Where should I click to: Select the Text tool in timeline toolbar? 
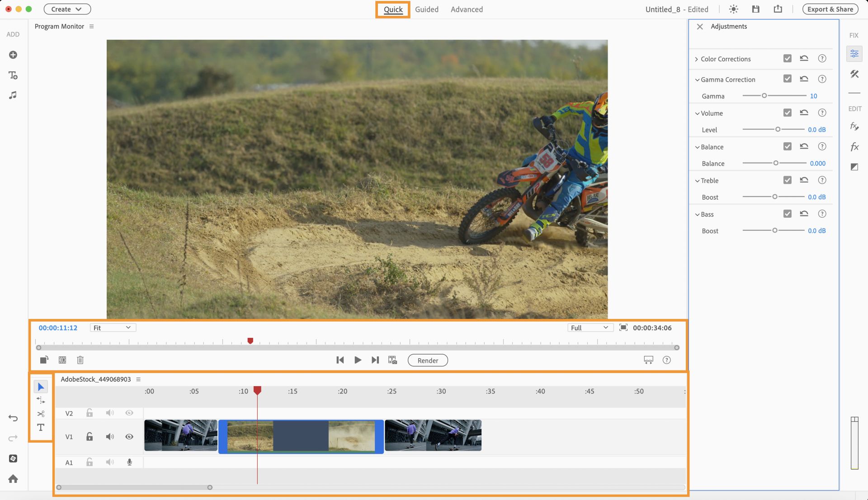(41, 427)
